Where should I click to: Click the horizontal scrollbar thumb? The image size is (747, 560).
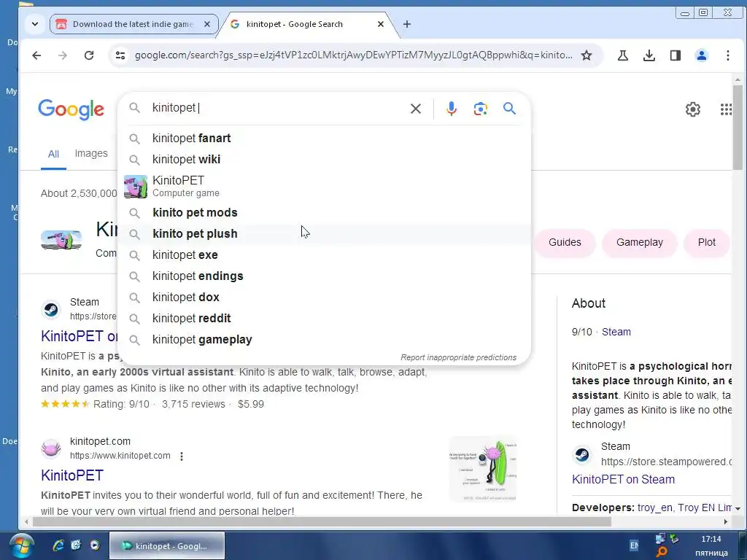pos(322,522)
